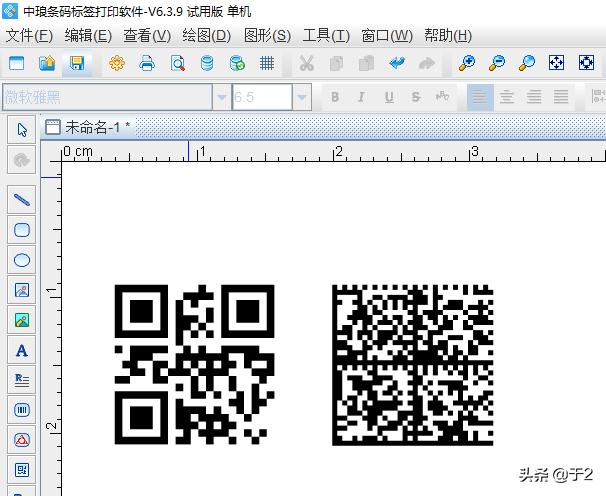Image resolution: width=606 pixels, height=496 pixels.
Task: Toggle the grid display icon
Action: coord(267,63)
